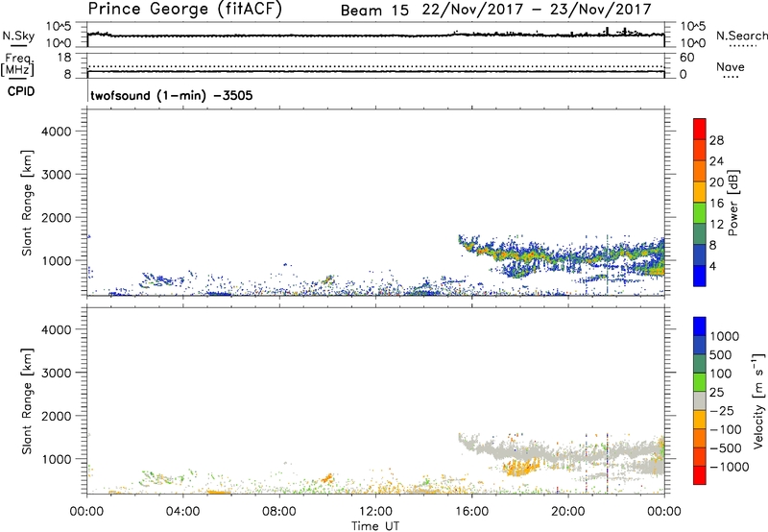Click the 'CPID' row label
The image size is (768, 532).
point(21,91)
